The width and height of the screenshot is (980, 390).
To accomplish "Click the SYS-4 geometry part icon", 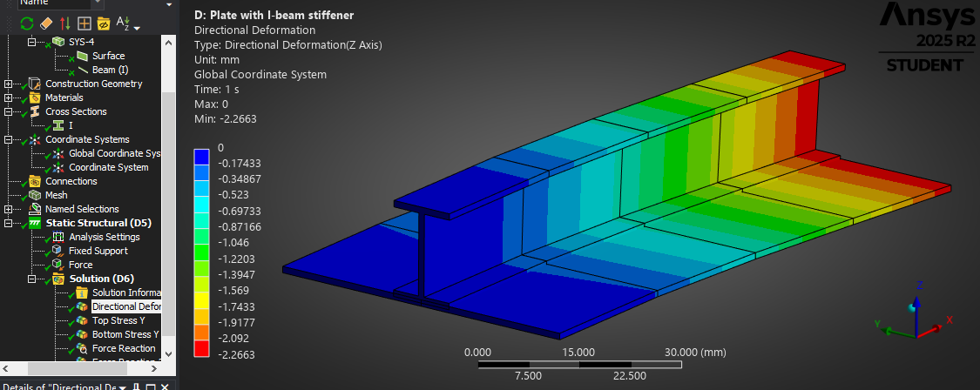I will (x=58, y=41).
